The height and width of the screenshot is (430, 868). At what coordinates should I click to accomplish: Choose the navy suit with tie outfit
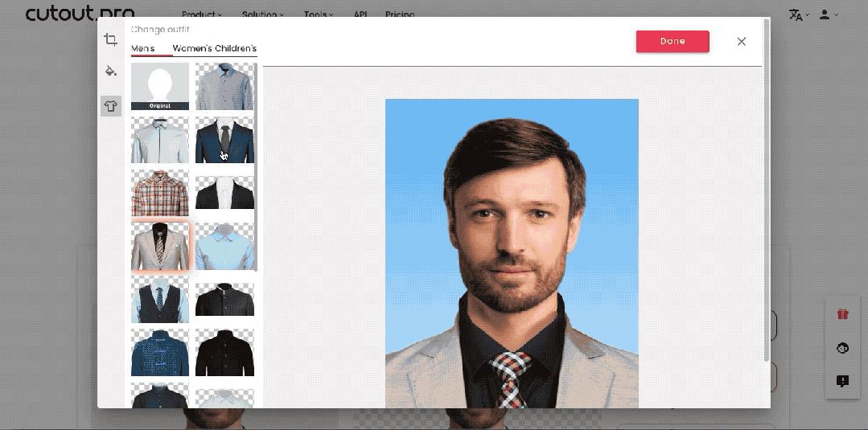224,140
